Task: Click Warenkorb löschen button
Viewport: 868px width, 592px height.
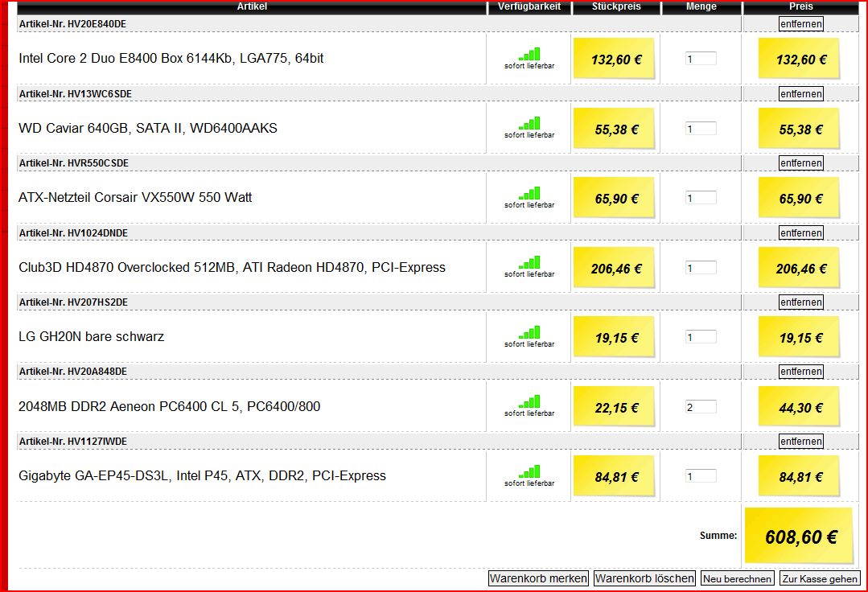Action: (x=644, y=578)
